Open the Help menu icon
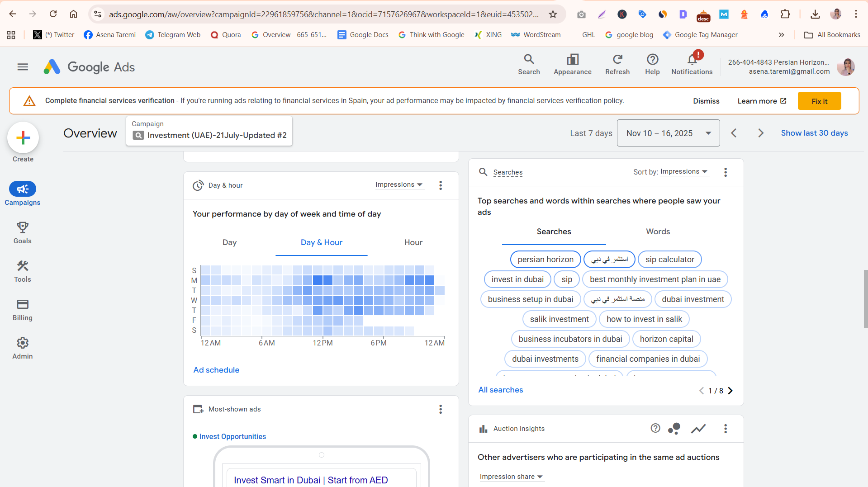Screen dimensions: 868x487 coord(652,64)
